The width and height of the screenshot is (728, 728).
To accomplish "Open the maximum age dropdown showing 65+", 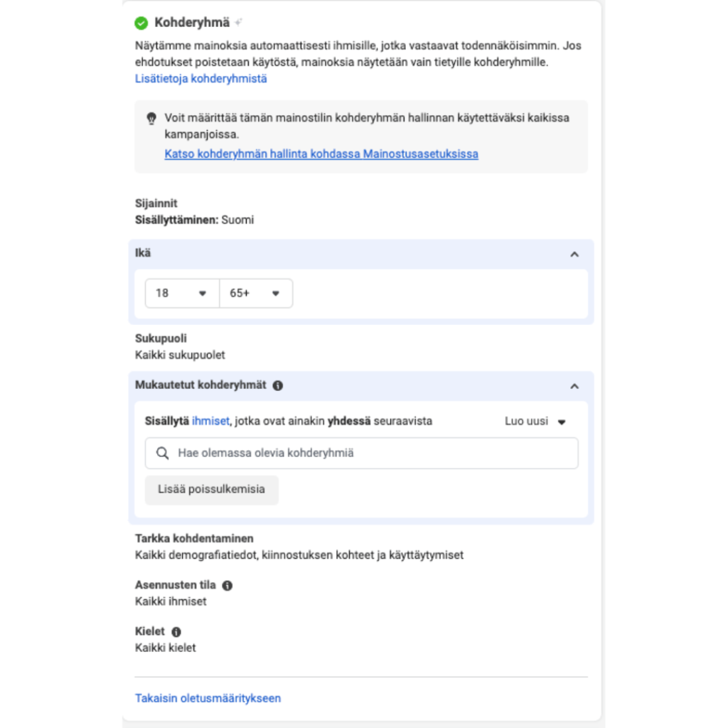I will pyautogui.click(x=256, y=293).
